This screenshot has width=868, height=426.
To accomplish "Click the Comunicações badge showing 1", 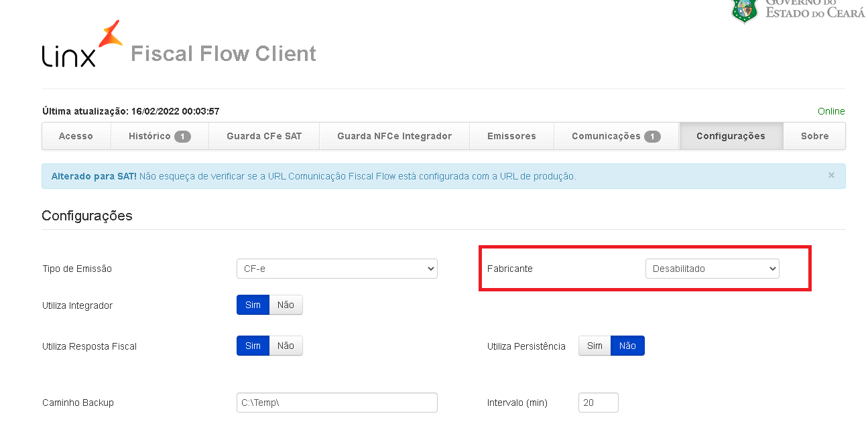I will [652, 137].
